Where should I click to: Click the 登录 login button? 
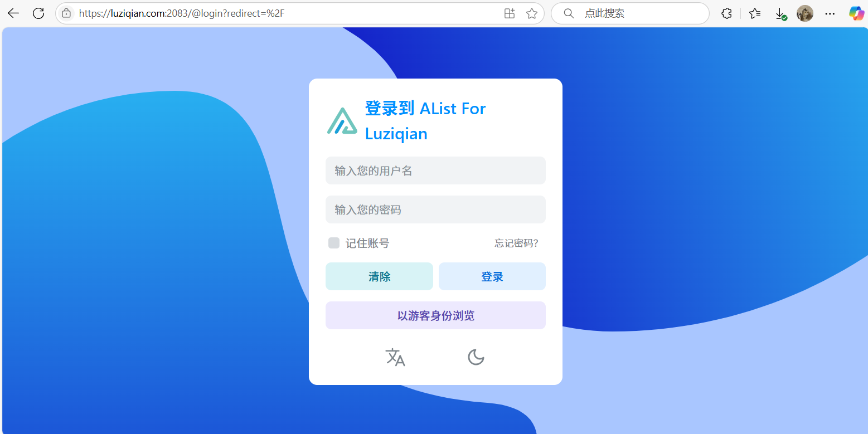(x=492, y=276)
